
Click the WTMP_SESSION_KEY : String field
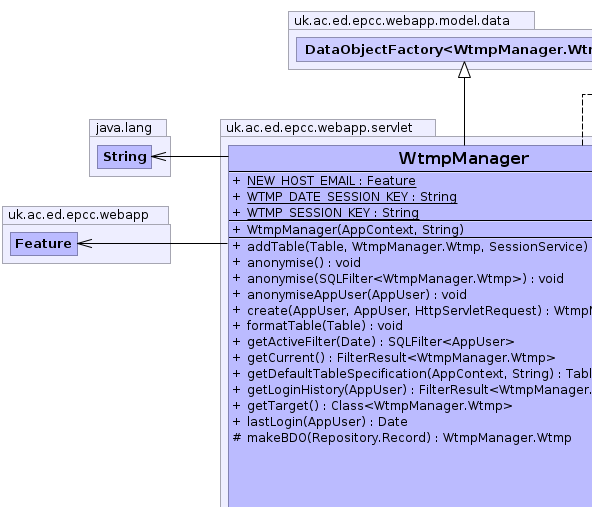(x=333, y=213)
